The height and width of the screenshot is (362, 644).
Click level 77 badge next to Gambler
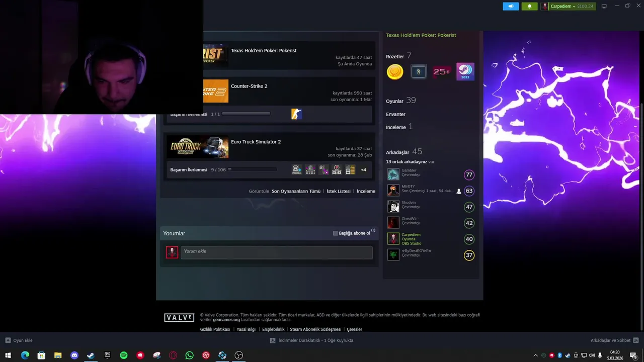tap(469, 175)
